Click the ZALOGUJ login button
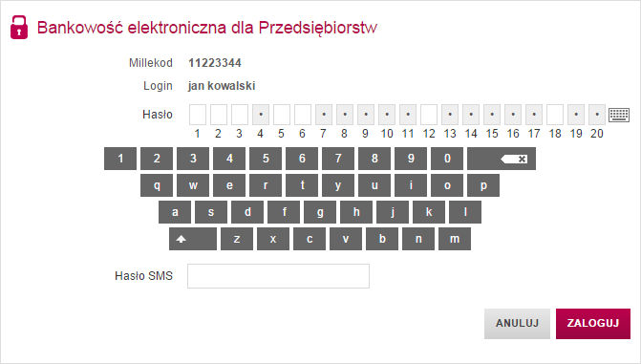The width and height of the screenshot is (641, 364). point(593,324)
